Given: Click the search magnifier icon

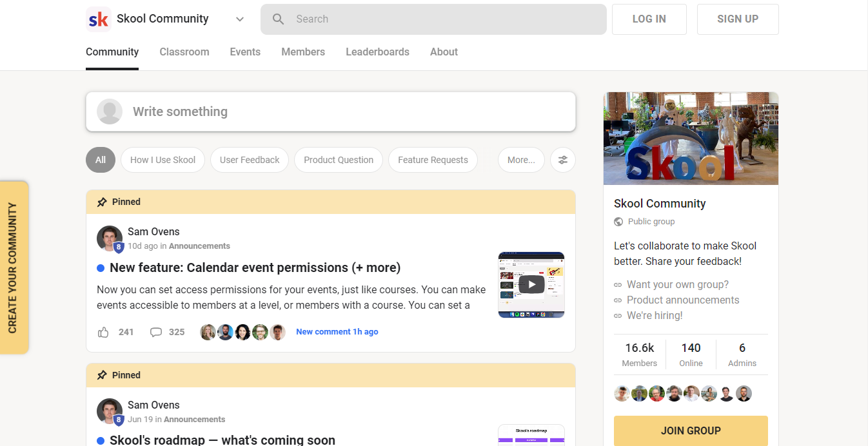Looking at the screenshot, I should (279, 19).
